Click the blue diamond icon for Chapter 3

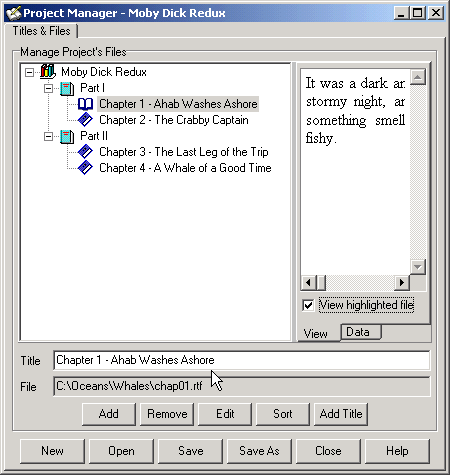85,152
